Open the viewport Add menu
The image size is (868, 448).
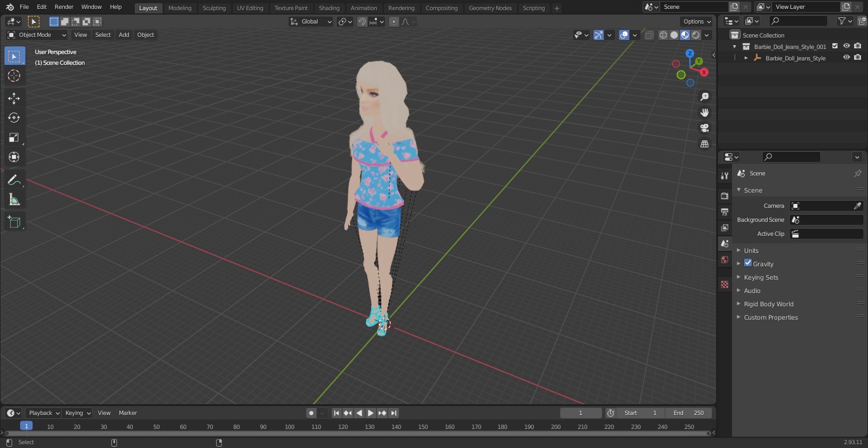pyautogui.click(x=124, y=35)
